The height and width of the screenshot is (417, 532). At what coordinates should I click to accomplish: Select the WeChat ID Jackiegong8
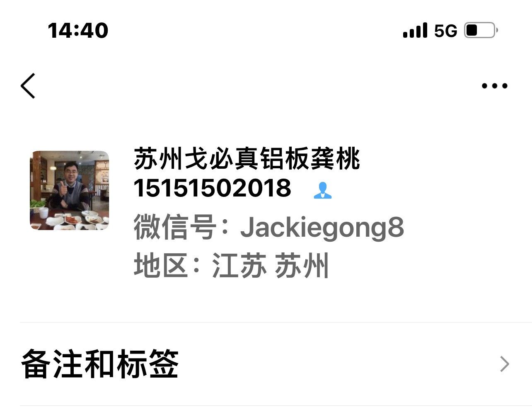(322, 227)
